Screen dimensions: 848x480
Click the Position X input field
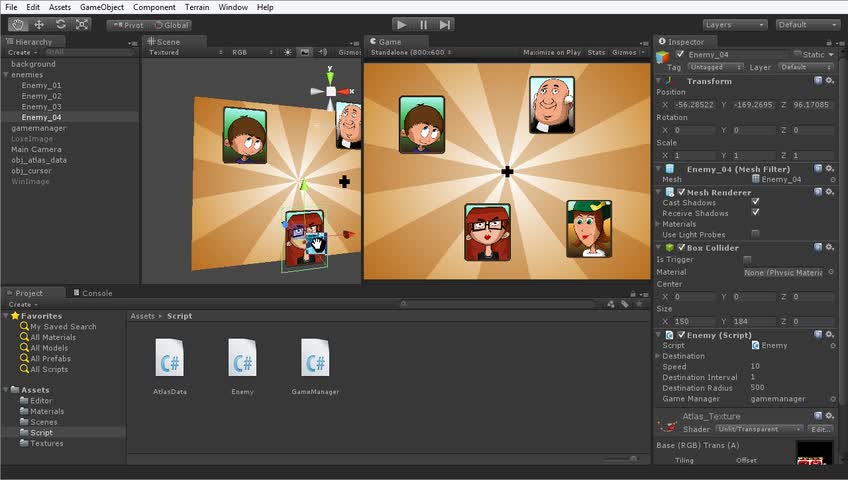(x=694, y=104)
